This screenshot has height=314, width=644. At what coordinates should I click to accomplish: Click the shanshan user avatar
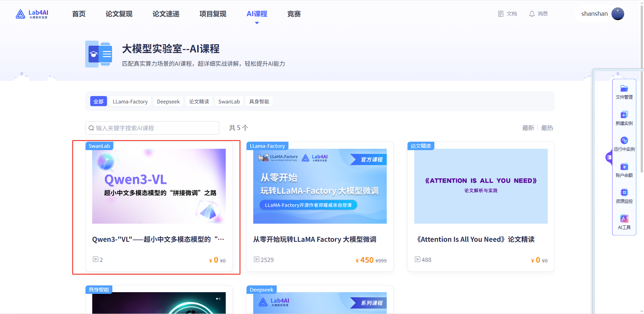618,14
